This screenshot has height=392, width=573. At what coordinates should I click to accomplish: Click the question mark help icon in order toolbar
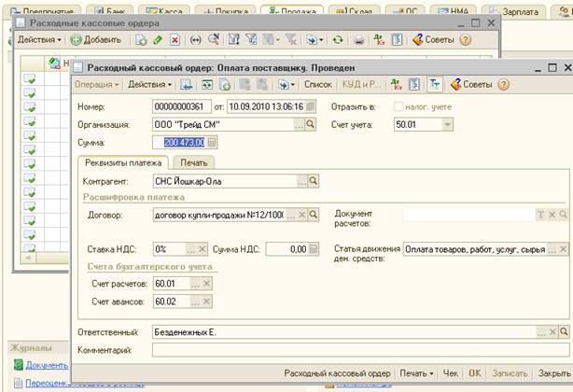click(x=503, y=85)
